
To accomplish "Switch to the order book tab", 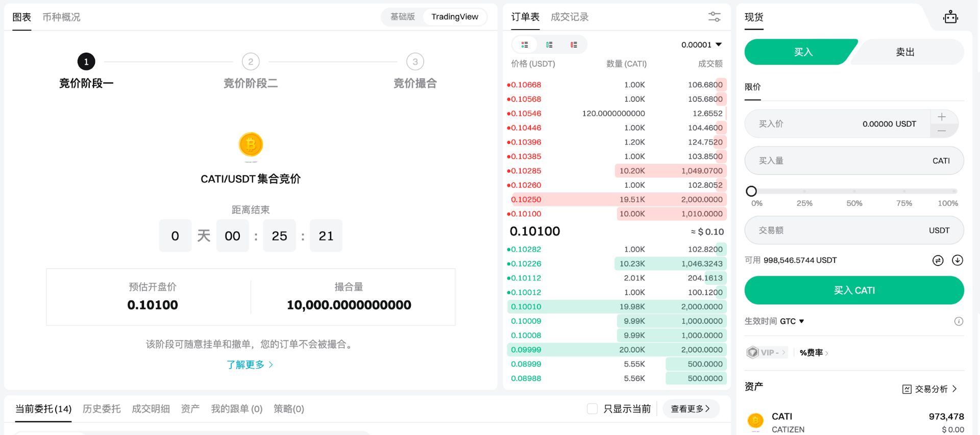I will pos(525,17).
